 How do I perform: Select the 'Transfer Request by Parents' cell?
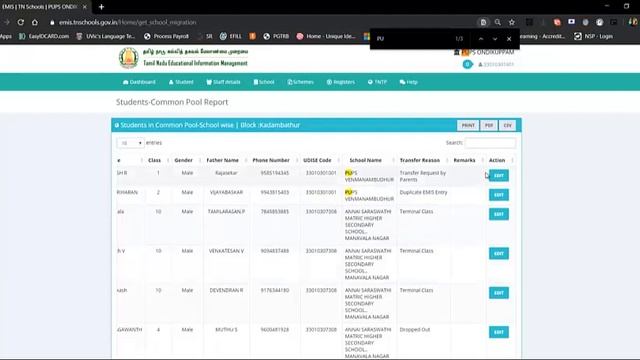423,176
